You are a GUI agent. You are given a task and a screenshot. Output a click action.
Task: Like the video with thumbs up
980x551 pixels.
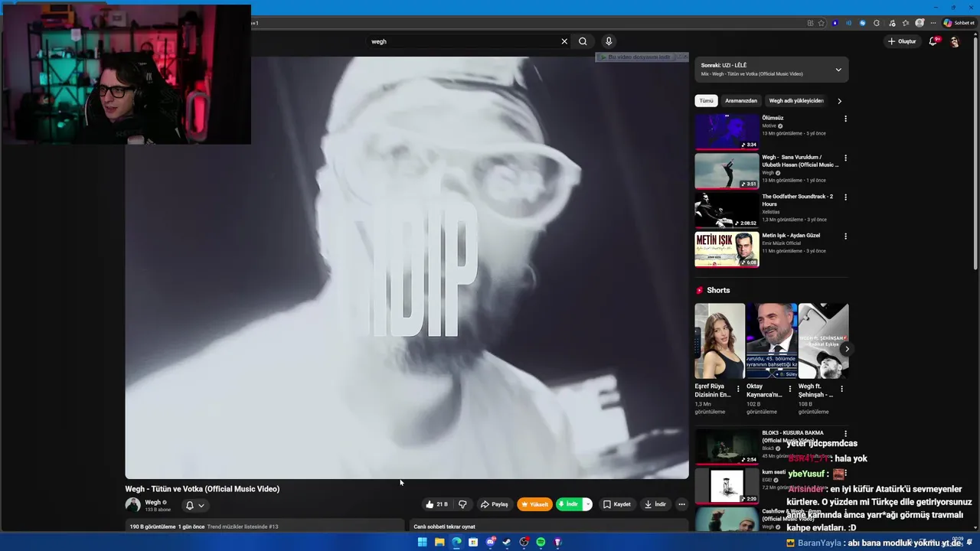pos(437,504)
